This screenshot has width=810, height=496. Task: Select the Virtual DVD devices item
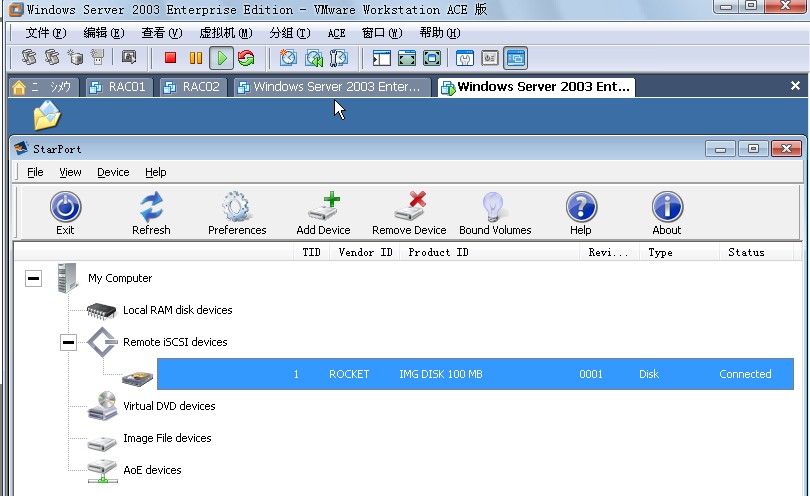[x=169, y=406]
